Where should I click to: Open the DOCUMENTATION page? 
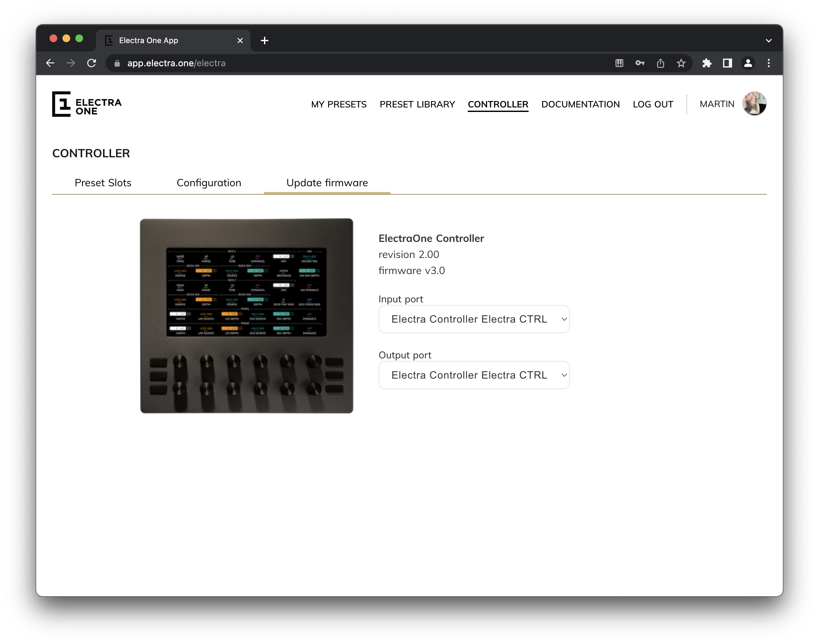[x=580, y=105]
